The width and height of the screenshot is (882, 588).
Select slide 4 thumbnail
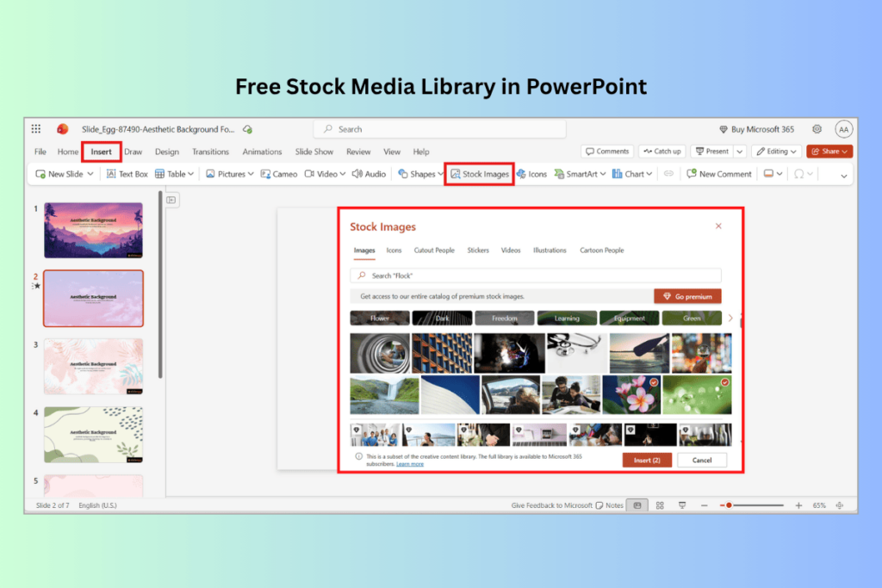93,435
